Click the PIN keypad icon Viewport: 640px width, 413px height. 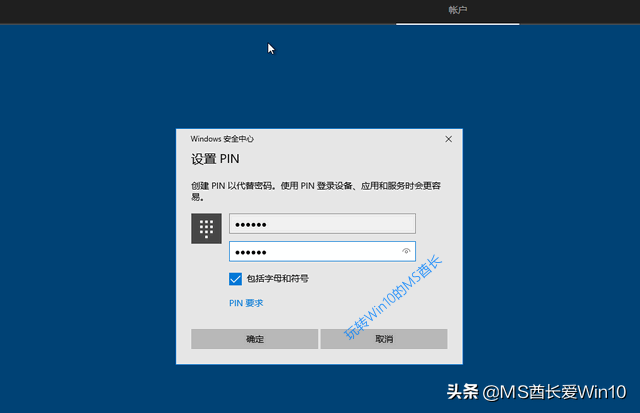(206, 229)
